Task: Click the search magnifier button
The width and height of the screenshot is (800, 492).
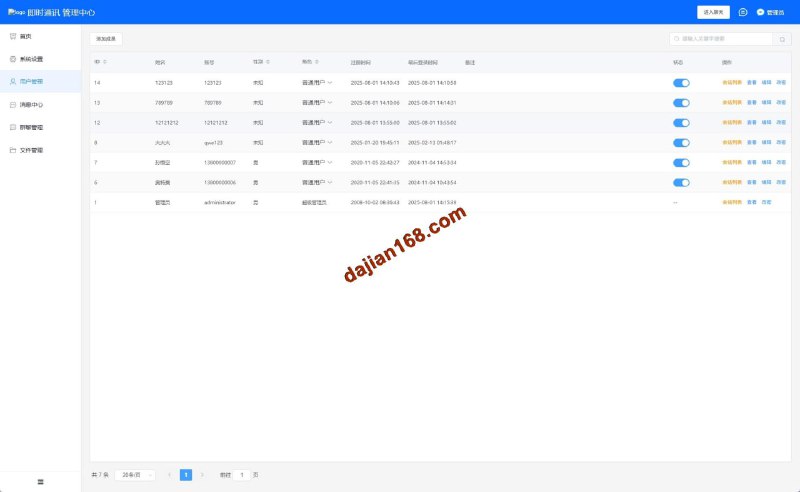Action: point(782,39)
